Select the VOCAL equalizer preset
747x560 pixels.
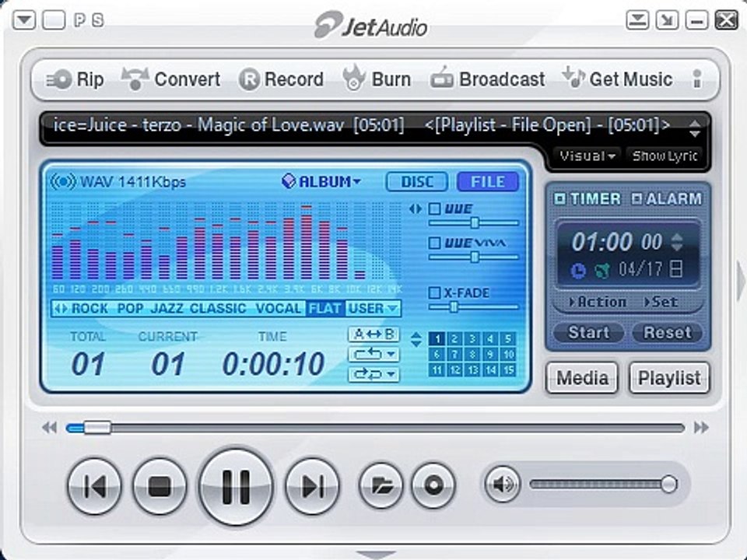[279, 309]
